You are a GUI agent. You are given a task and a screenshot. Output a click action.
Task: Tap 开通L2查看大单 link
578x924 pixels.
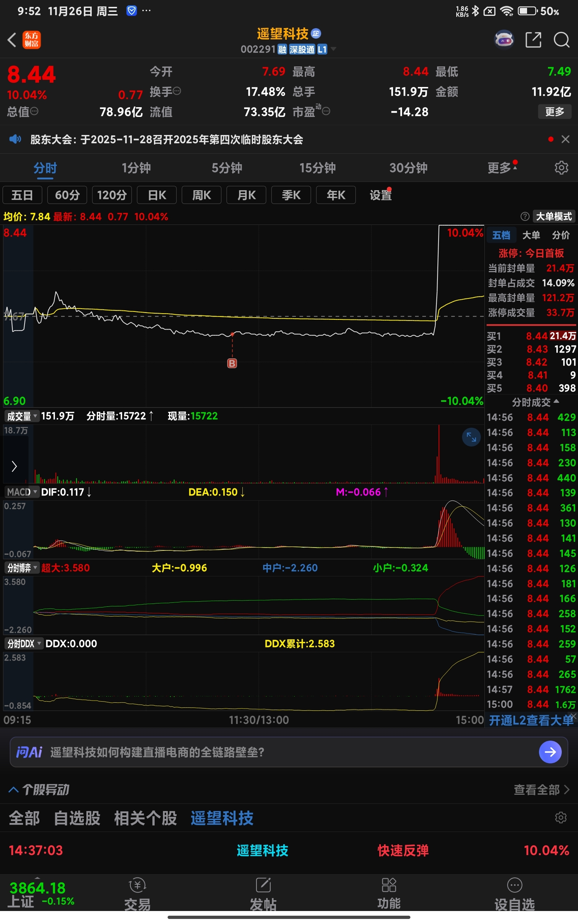point(531,720)
